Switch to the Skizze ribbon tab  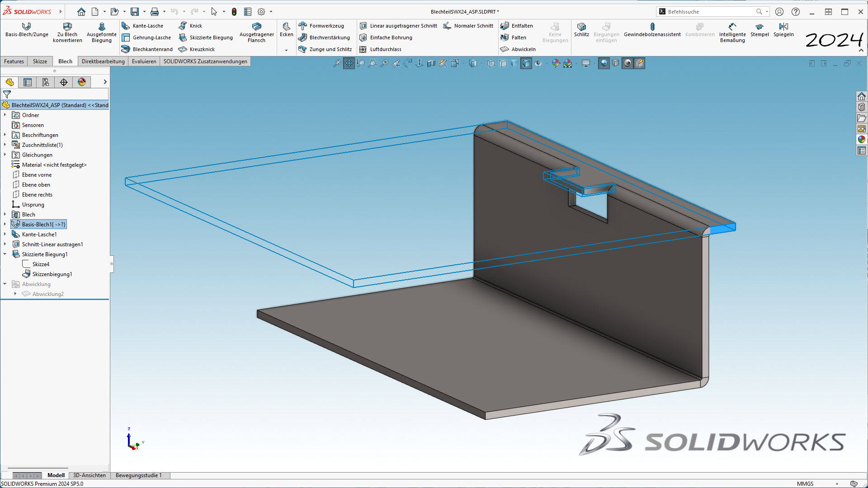pos(40,61)
